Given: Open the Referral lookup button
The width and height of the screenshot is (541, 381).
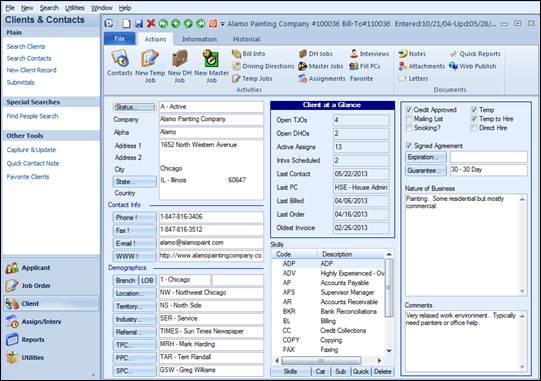Looking at the screenshot, I should tap(134, 332).
